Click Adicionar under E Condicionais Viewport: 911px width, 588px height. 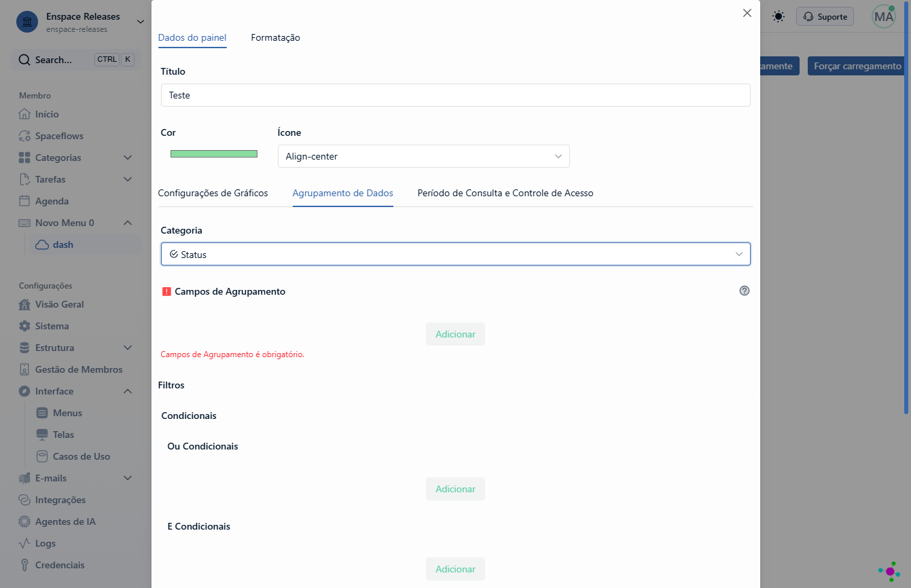pyautogui.click(x=455, y=569)
